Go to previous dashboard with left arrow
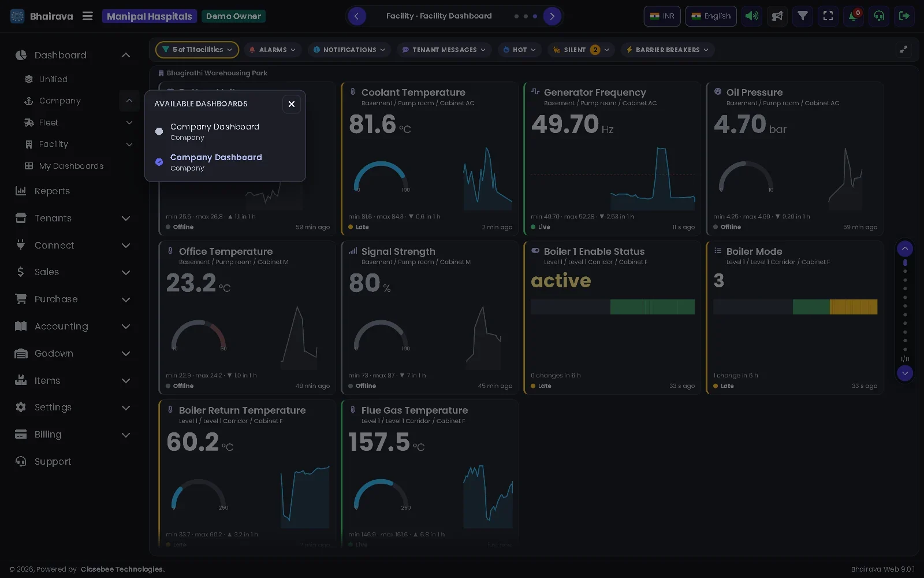924x578 pixels. pos(356,16)
